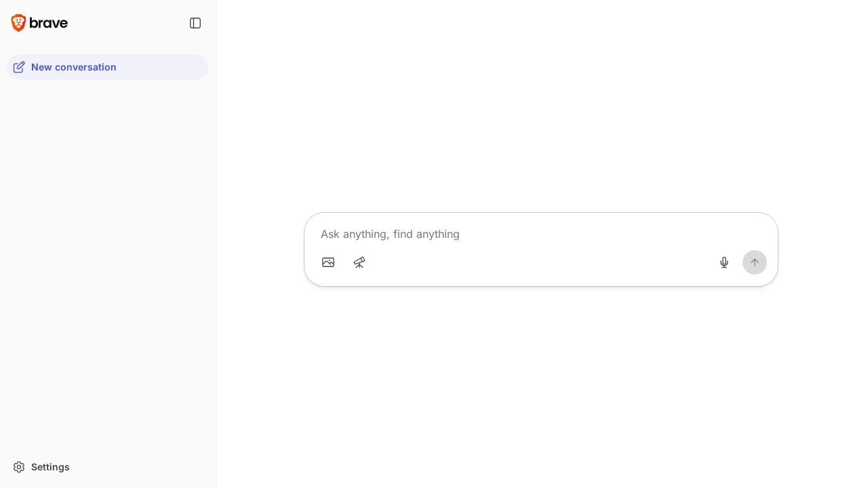Click the brave wordmark in the header
Viewport: 868px width, 488px height.
tap(49, 22)
